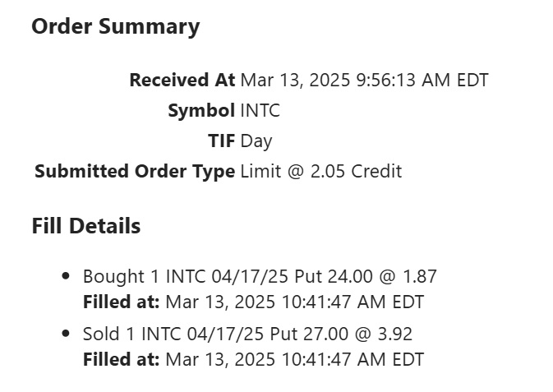Click the bullet beside the Bought fill

click(x=67, y=276)
